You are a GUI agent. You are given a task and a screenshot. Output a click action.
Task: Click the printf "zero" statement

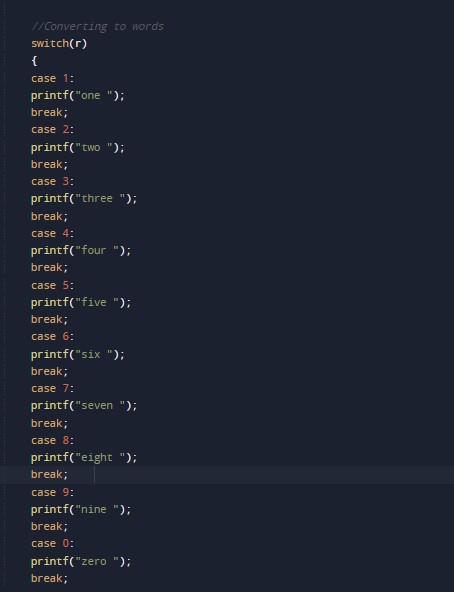81,561
